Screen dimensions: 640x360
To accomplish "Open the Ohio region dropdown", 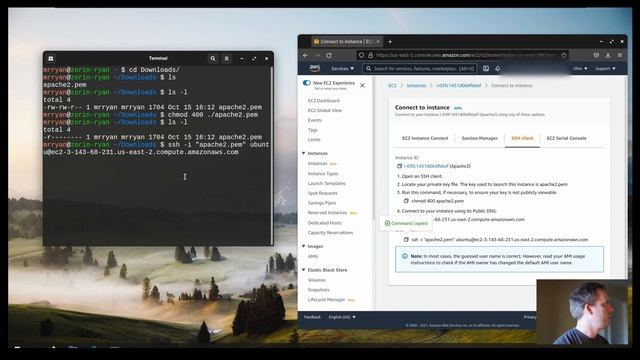I will [580, 69].
